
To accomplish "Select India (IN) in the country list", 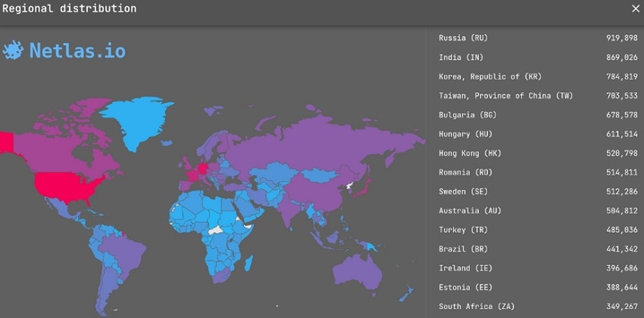I will [x=461, y=57].
